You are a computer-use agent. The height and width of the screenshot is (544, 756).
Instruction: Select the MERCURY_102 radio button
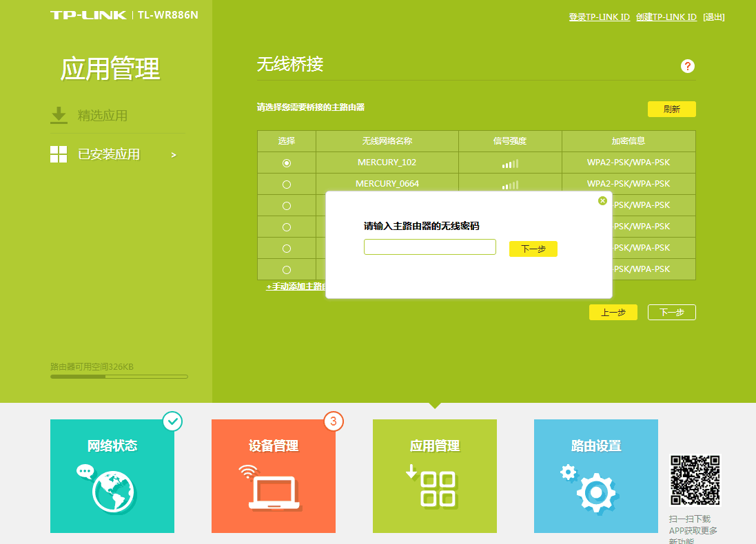(287, 163)
